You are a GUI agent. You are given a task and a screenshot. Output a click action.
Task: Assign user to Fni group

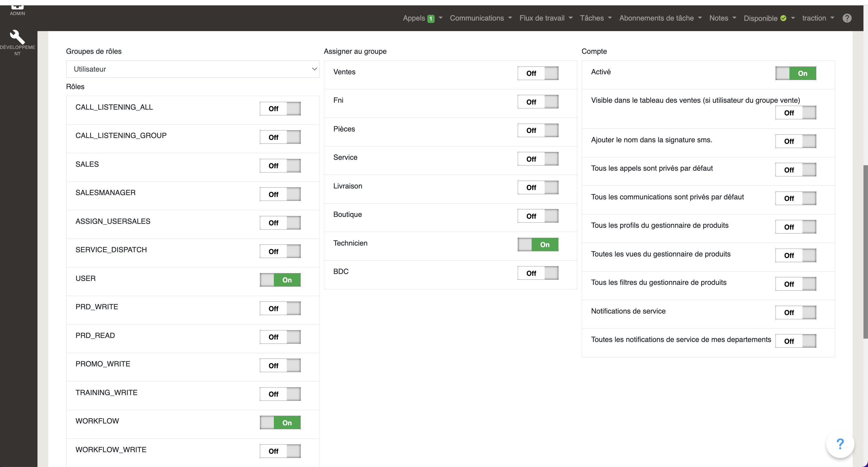[x=538, y=102]
